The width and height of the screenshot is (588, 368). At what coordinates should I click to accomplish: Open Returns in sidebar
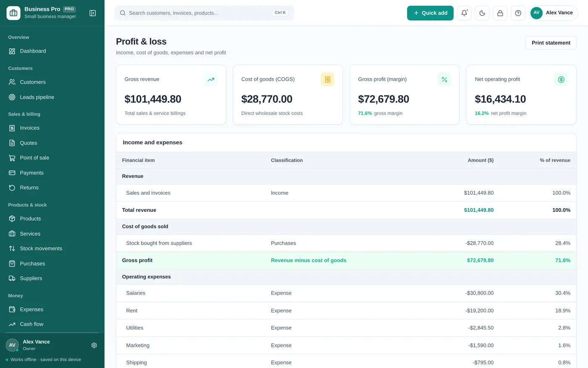click(52, 188)
